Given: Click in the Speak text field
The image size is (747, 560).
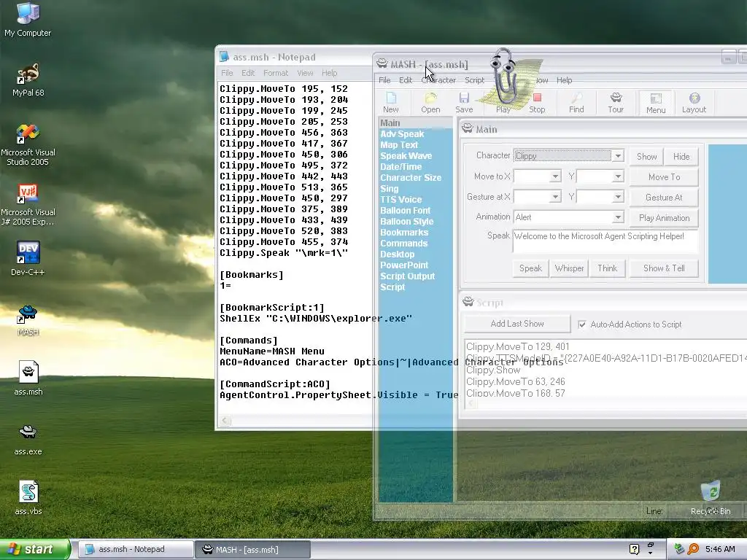Looking at the screenshot, I should 605,241.
